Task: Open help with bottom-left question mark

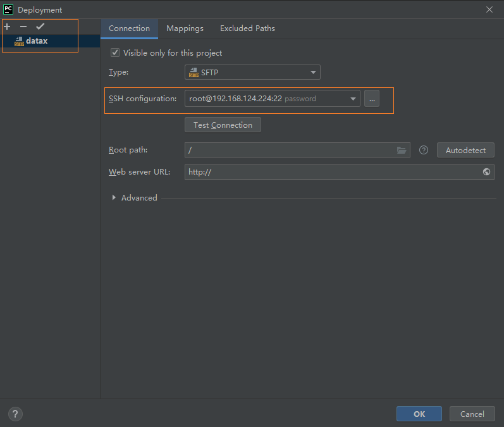Action: tap(15, 414)
